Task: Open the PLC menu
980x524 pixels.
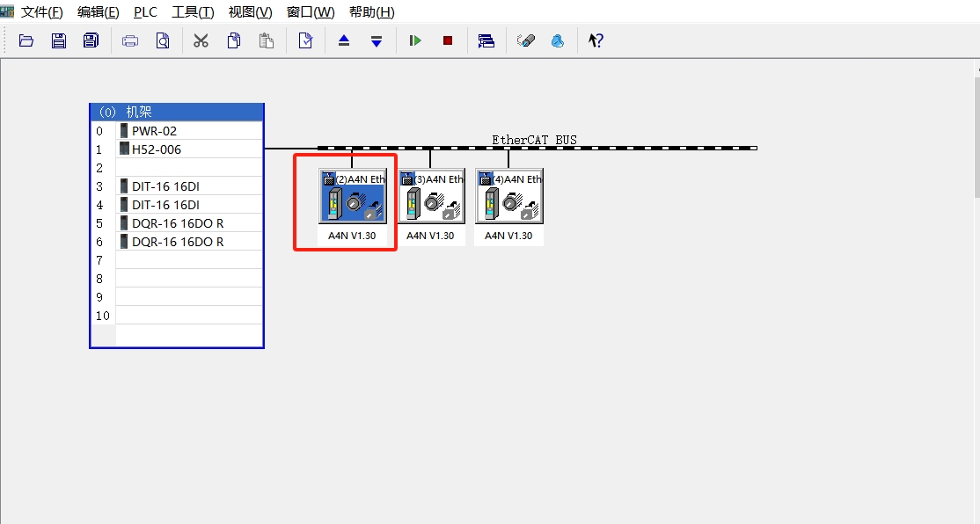Action: [x=145, y=12]
